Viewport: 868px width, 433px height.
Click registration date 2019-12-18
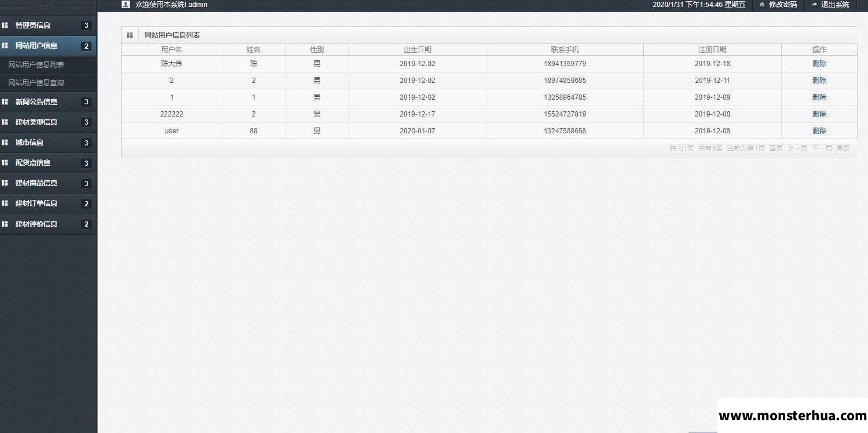coord(712,64)
